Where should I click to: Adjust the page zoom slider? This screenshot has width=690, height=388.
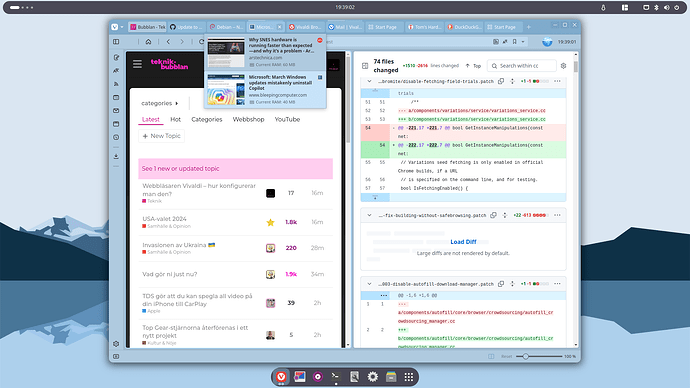[x=539, y=356]
